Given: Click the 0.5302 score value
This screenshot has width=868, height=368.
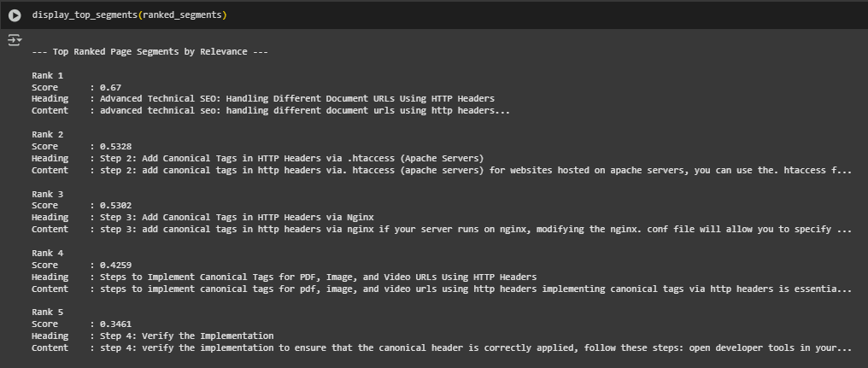Looking at the screenshot, I should click(x=115, y=205).
